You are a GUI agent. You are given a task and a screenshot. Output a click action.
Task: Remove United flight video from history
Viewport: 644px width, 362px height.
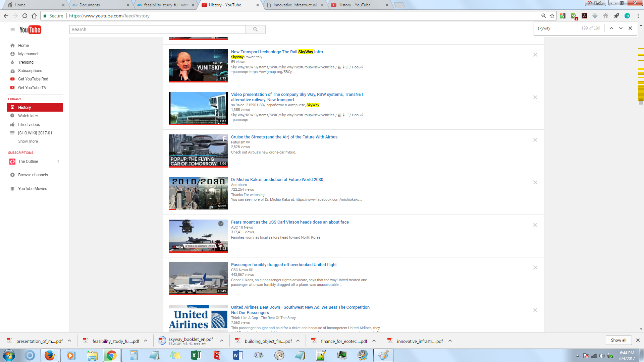point(535,267)
